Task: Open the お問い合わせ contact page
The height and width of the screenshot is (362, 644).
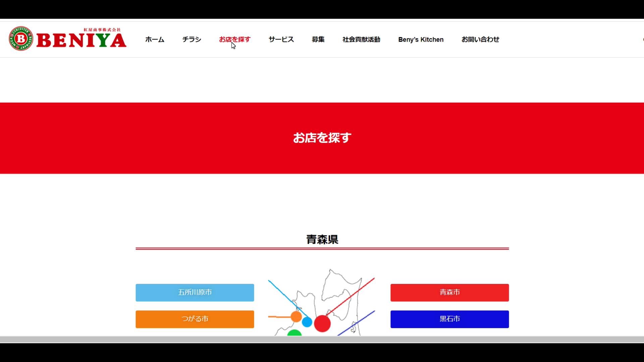Action: click(480, 40)
